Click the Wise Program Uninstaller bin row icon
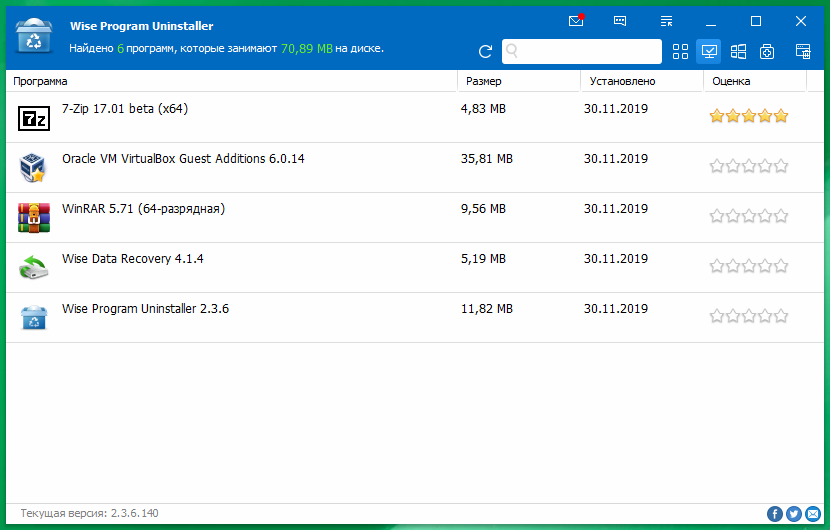Screen dimensions: 830x530 (34, 317)
